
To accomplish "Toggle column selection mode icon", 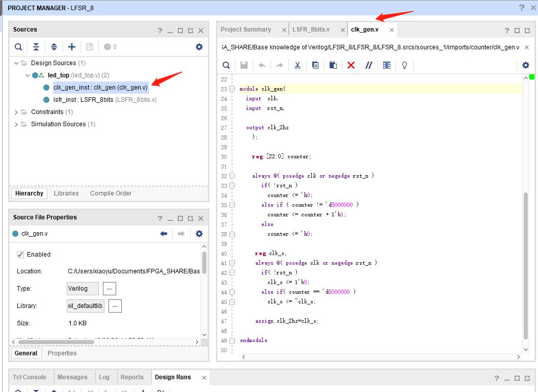I will 387,65.
